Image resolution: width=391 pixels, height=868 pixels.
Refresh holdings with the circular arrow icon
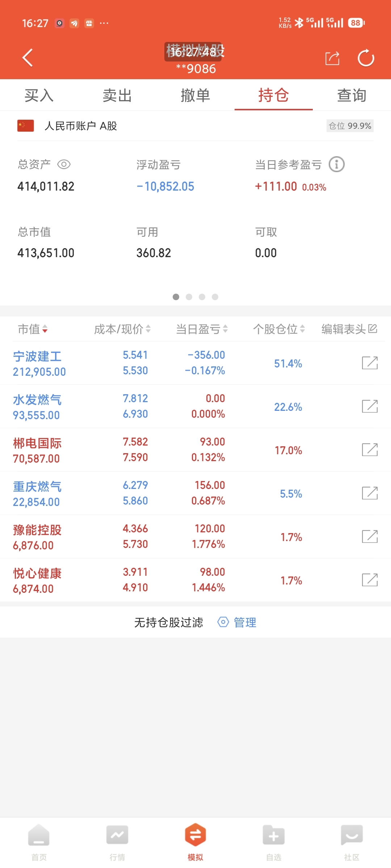click(366, 58)
